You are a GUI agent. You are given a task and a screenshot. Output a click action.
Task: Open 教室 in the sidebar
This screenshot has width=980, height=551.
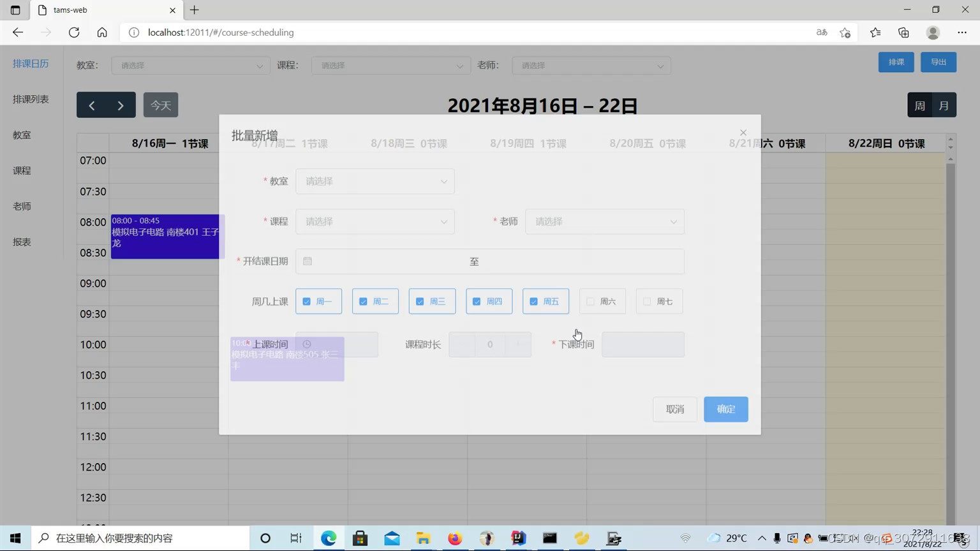pyautogui.click(x=22, y=135)
